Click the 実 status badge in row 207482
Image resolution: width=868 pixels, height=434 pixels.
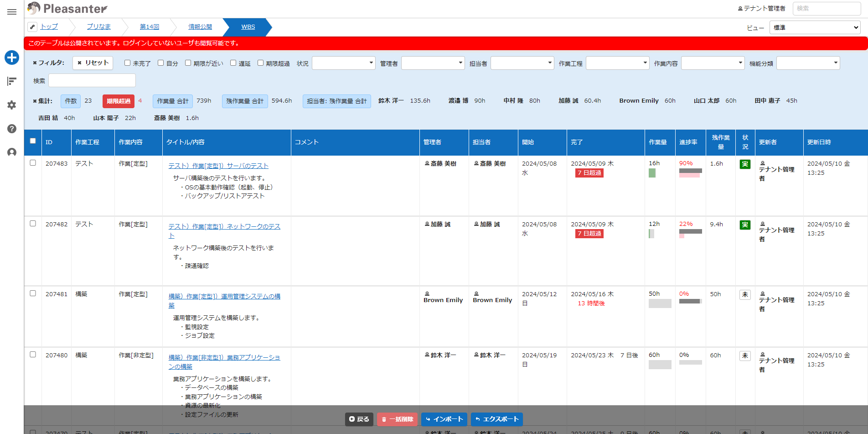click(745, 225)
